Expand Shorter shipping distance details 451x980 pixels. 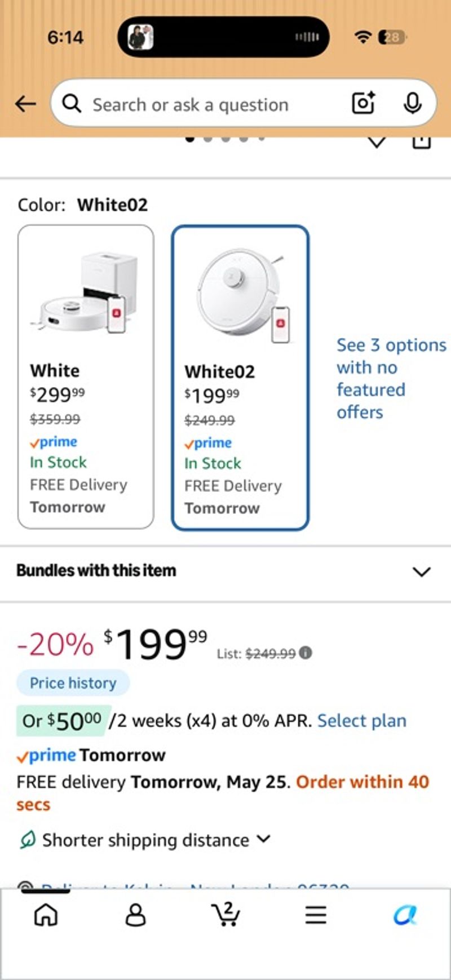pos(145,840)
